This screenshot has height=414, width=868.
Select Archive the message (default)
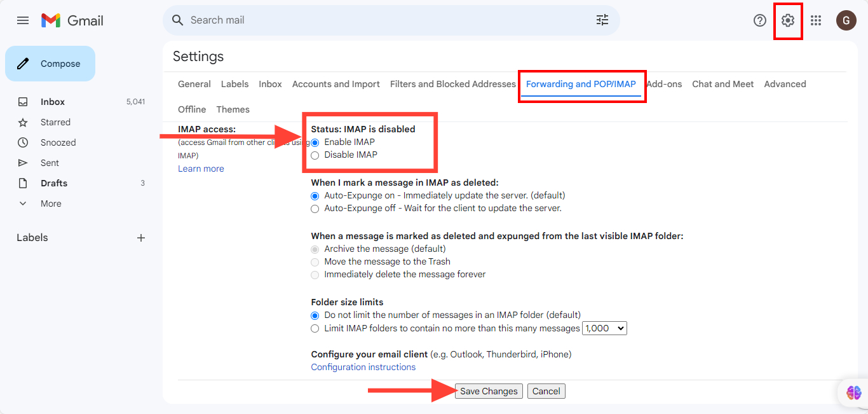point(315,249)
